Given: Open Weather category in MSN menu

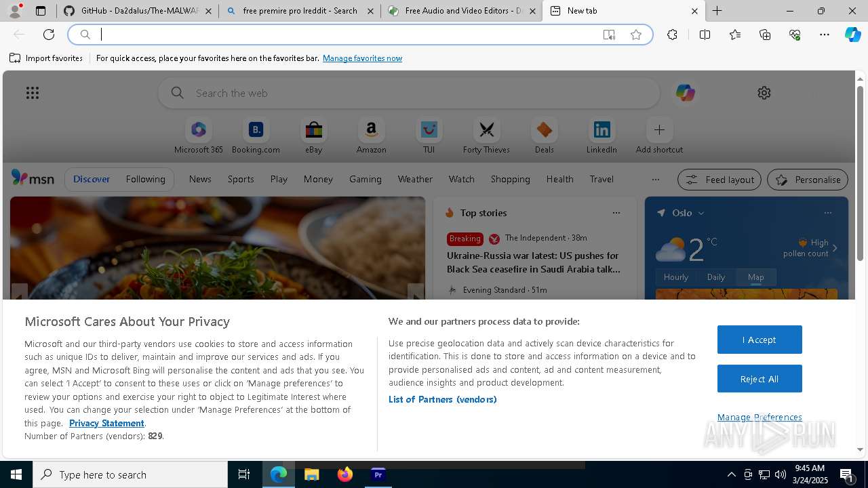Looking at the screenshot, I should tap(415, 179).
